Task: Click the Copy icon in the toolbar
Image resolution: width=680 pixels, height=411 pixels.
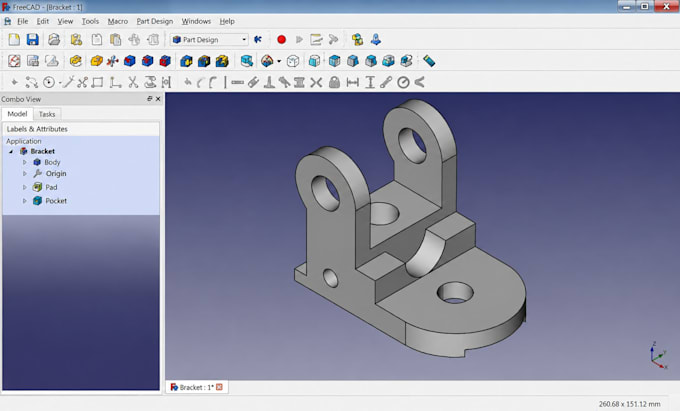Action: [97, 39]
